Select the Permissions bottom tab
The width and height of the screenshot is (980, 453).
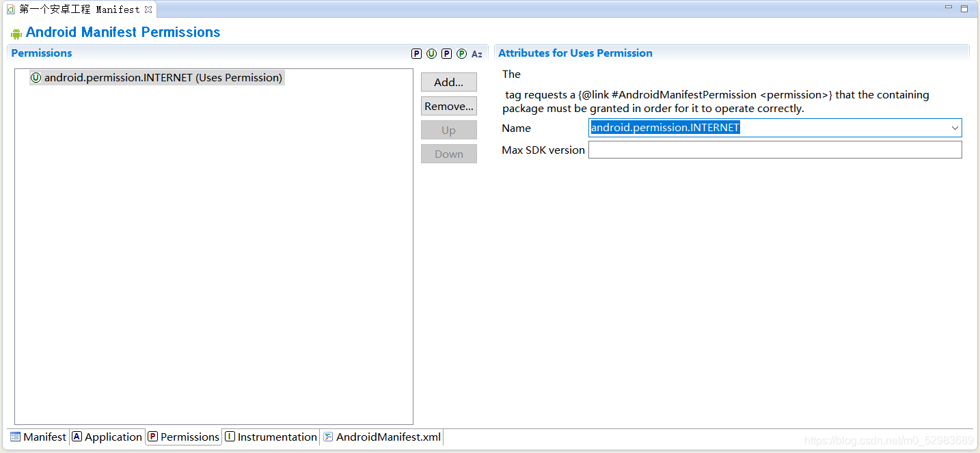(184, 437)
